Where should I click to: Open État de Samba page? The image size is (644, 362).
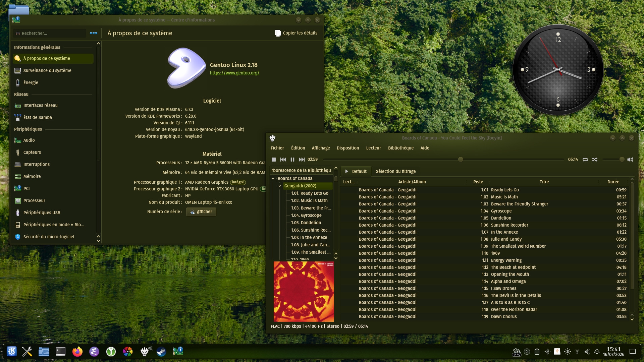click(53, 117)
